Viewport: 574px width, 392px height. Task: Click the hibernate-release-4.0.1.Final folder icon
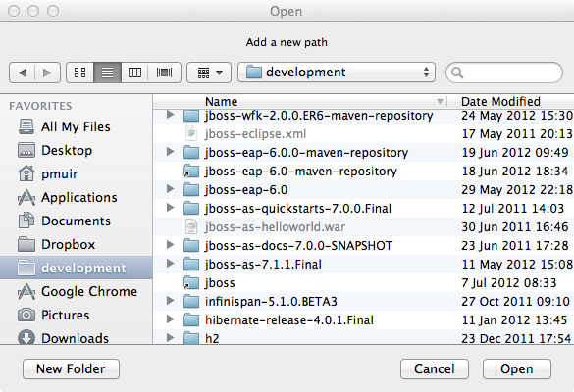tap(191, 319)
